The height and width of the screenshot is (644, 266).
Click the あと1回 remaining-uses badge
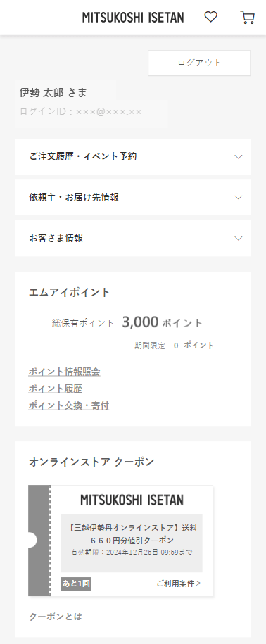point(76,583)
